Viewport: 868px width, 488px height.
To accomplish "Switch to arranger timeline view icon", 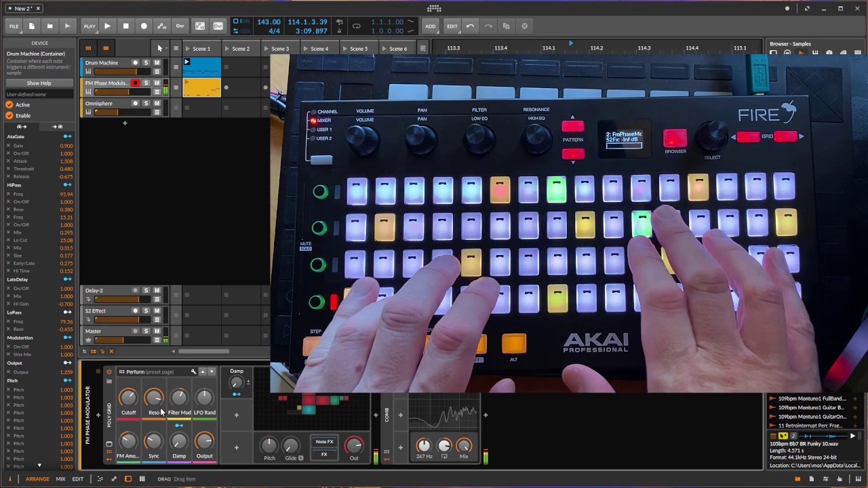I will pyautogui.click(x=106, y=48).
